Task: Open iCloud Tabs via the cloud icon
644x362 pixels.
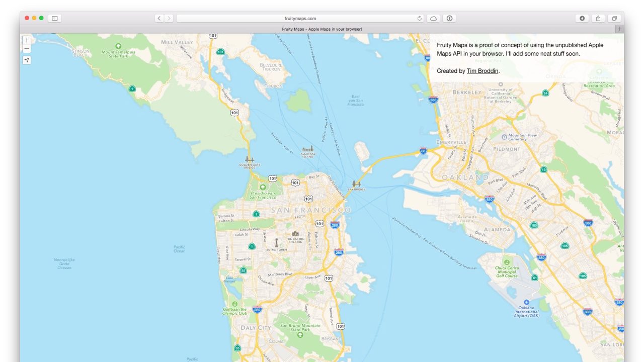Action: 434,18
